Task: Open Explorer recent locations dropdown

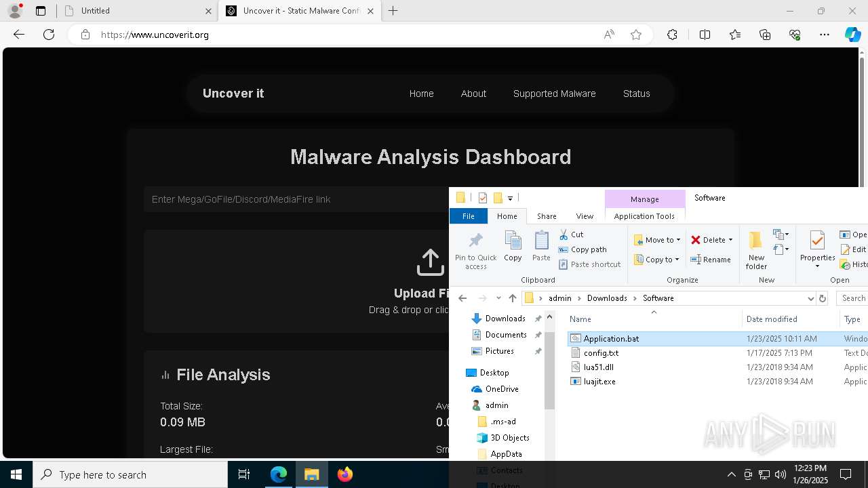Action: (498, 298)
